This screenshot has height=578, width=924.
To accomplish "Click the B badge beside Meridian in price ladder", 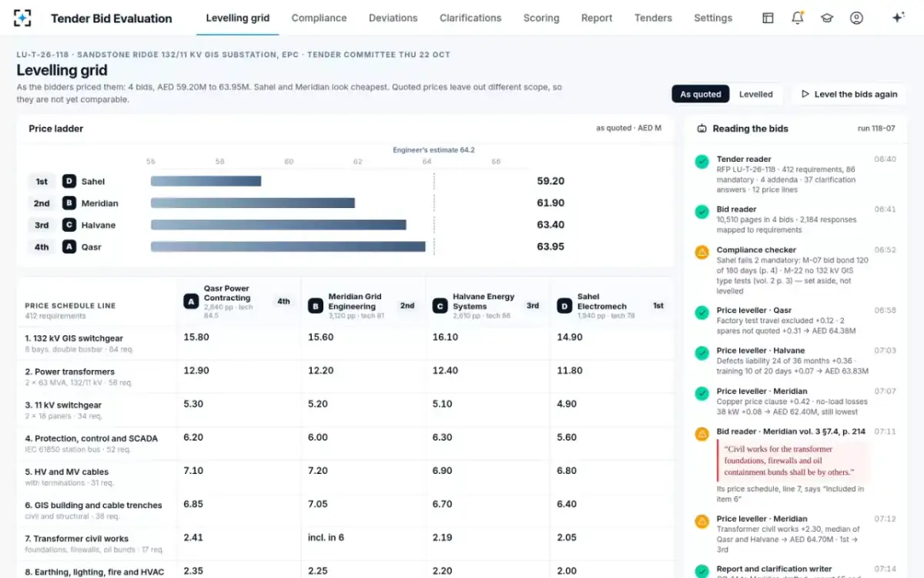I will coord(69,203).
